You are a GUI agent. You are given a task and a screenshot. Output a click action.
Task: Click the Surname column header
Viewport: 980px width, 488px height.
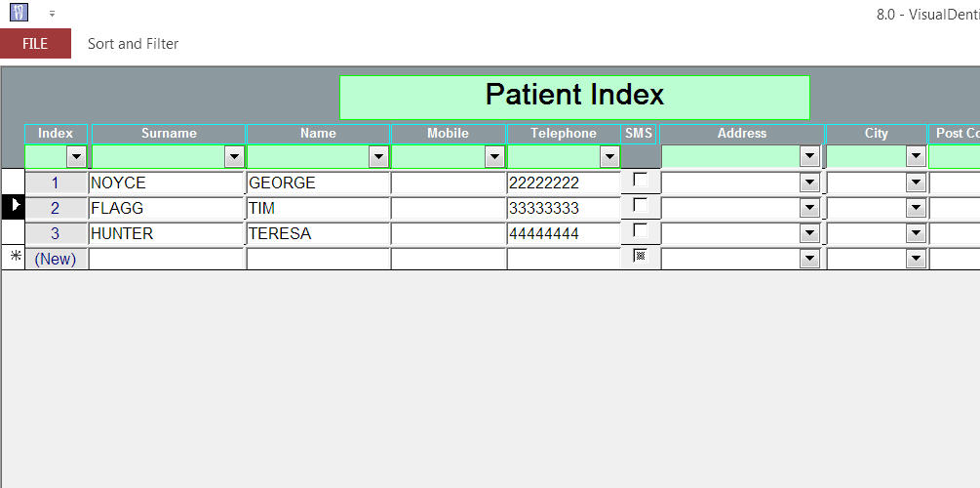[x=169, y=134]
